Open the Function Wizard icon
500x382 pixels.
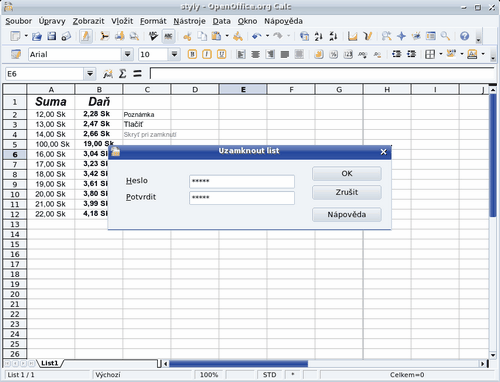click(108, 74)
